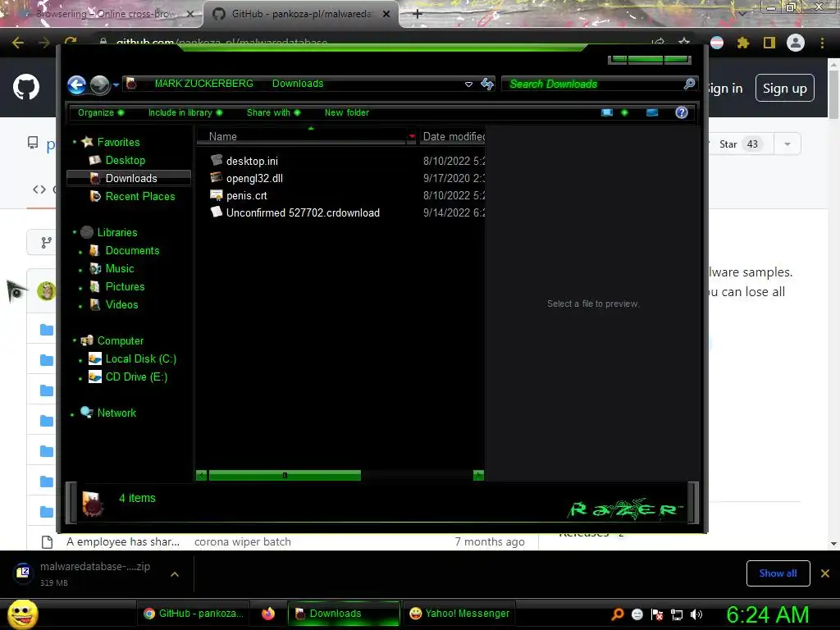Open the smiley Start button
This screenshot has width=840, height=630.
(22, 614)
